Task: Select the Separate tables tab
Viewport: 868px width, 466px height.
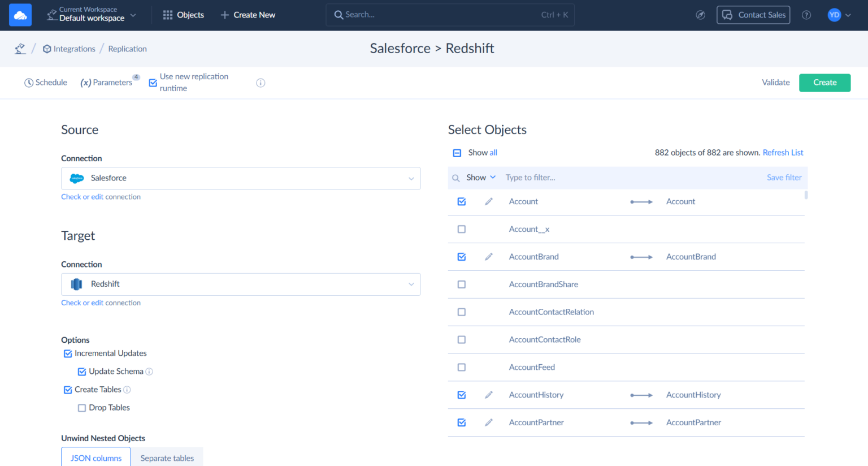Action: [x=167, y=458]
